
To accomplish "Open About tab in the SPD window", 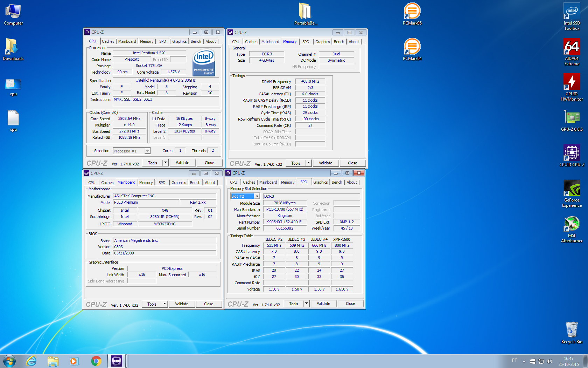I will 352,182.
